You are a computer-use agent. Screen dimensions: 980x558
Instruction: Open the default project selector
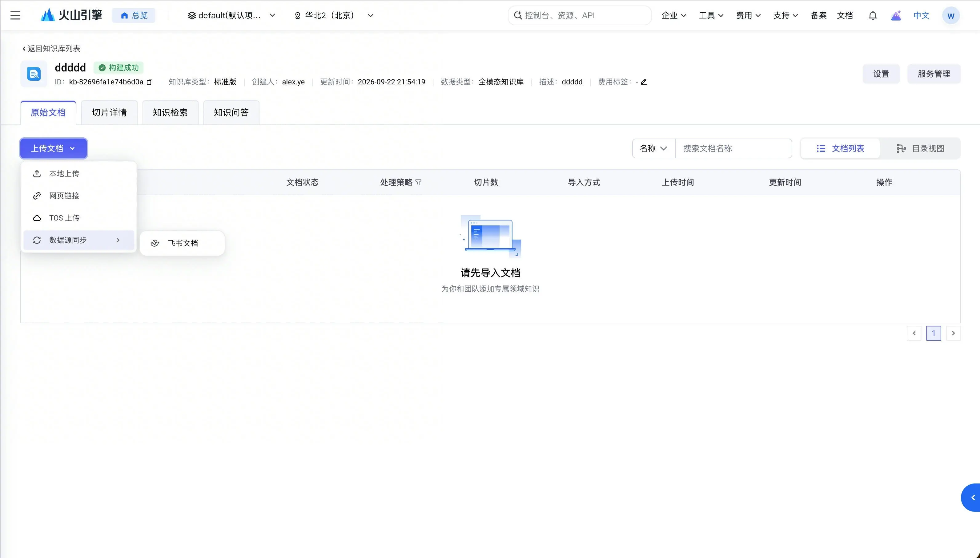coord(231,15)
